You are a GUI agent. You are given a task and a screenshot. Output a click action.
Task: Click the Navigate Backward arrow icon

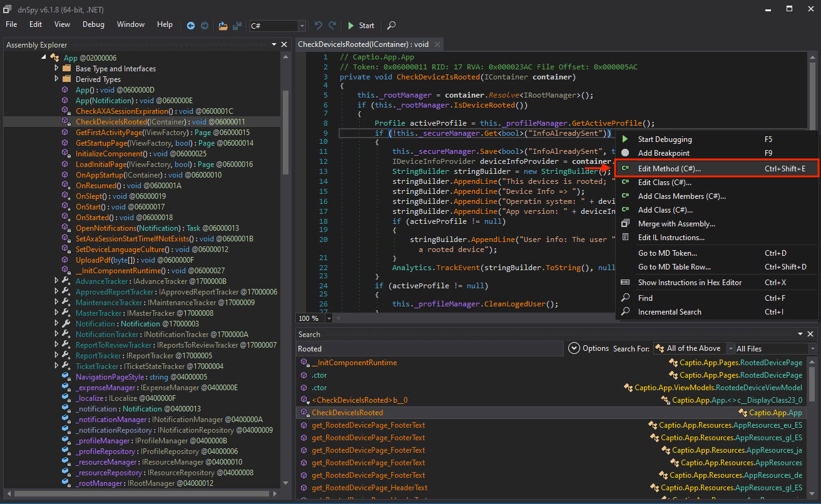pyautogui.click(x=191, y=26)
